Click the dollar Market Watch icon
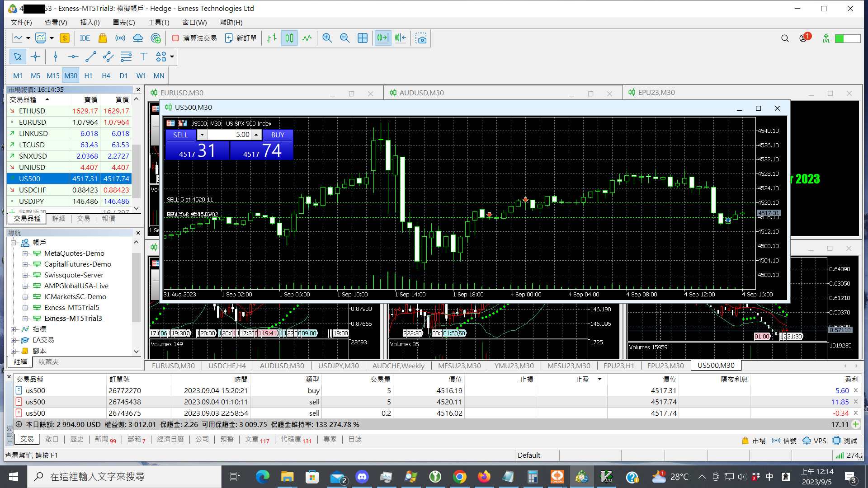 click(65, 38)
